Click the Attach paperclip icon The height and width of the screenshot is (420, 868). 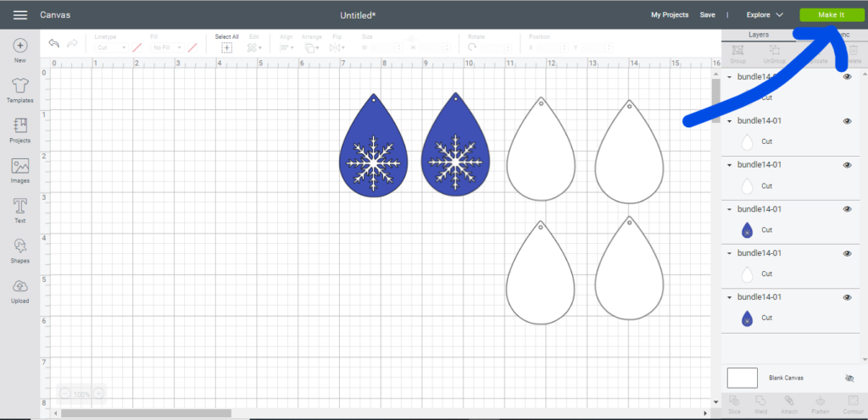pyautogui.click(x=789, y=401)
